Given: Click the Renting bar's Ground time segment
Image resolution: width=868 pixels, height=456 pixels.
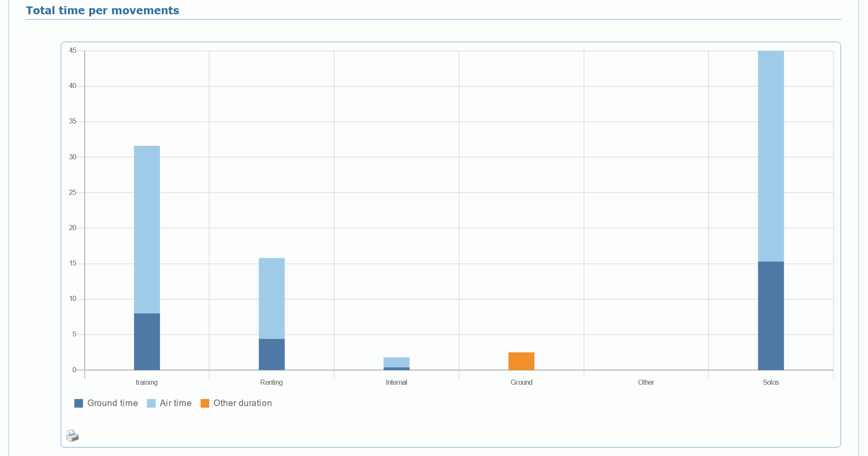Looking at the screenshot, I should [x=271, y=355].
